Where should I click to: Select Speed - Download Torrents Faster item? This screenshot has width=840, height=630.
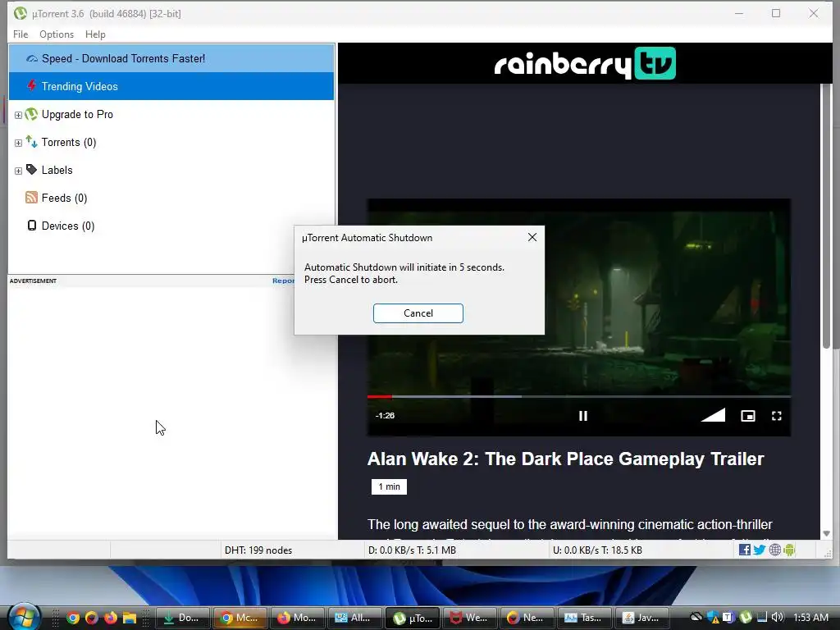click(171, 58)
